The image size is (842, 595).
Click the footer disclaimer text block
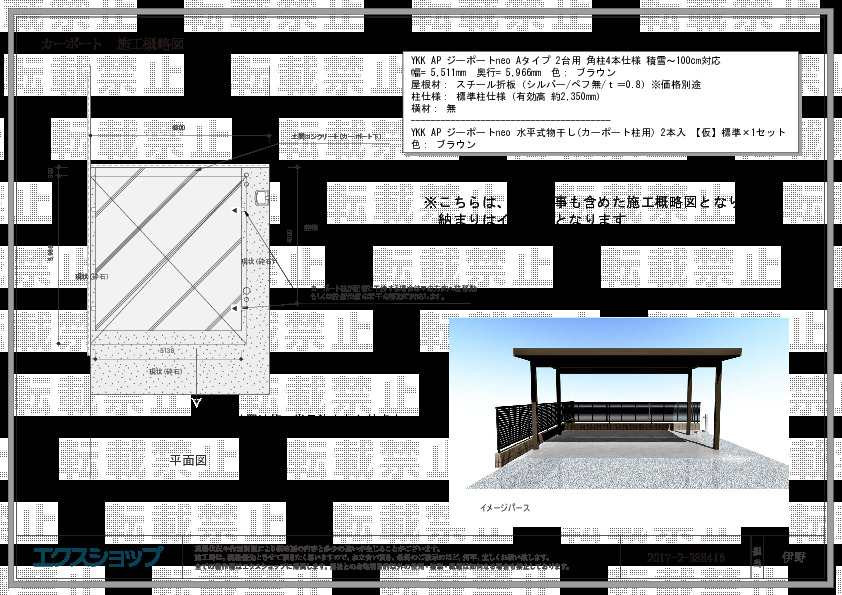coord(382,557)
